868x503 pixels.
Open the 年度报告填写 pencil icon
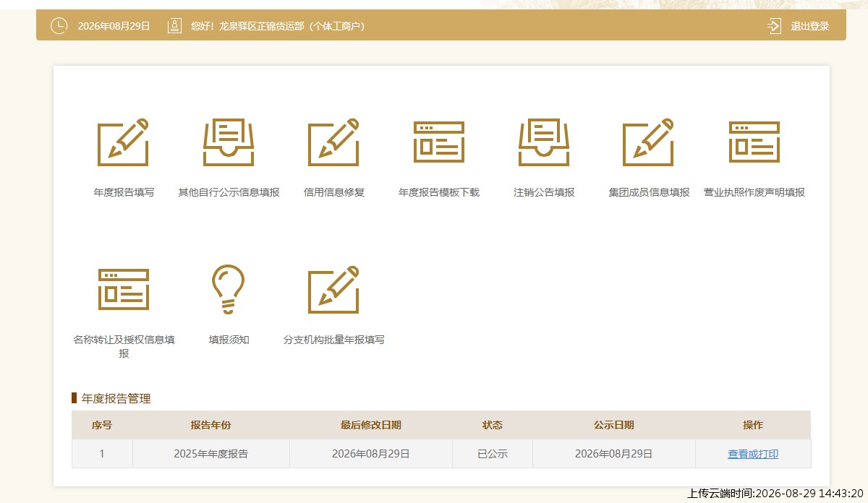tap(124, 142)
